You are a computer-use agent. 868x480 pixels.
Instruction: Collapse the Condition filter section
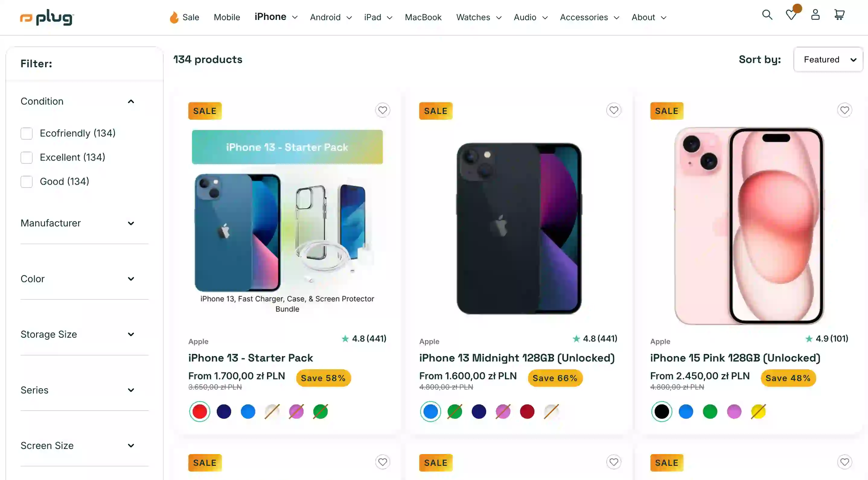click(131, 101)
